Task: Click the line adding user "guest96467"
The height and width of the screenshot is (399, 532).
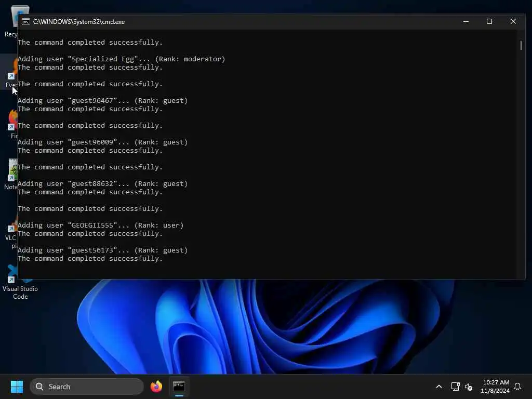Action: (x=103, y=101)
